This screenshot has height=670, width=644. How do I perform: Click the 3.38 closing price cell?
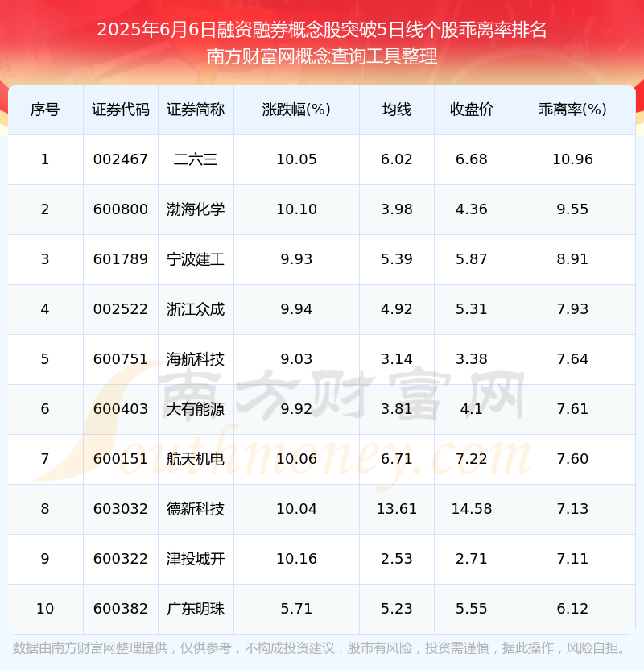472,359
